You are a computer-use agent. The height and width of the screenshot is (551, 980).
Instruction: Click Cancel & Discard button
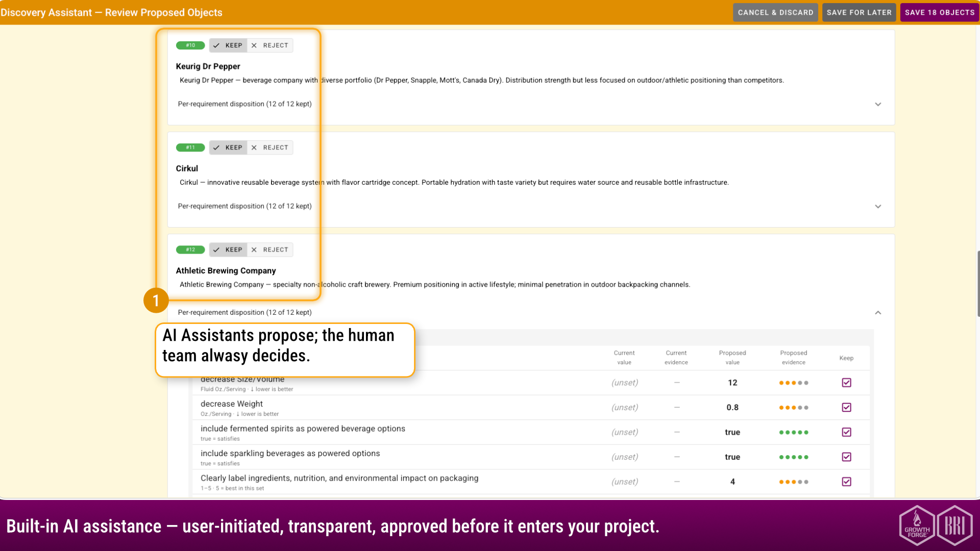tap(775, 12)
